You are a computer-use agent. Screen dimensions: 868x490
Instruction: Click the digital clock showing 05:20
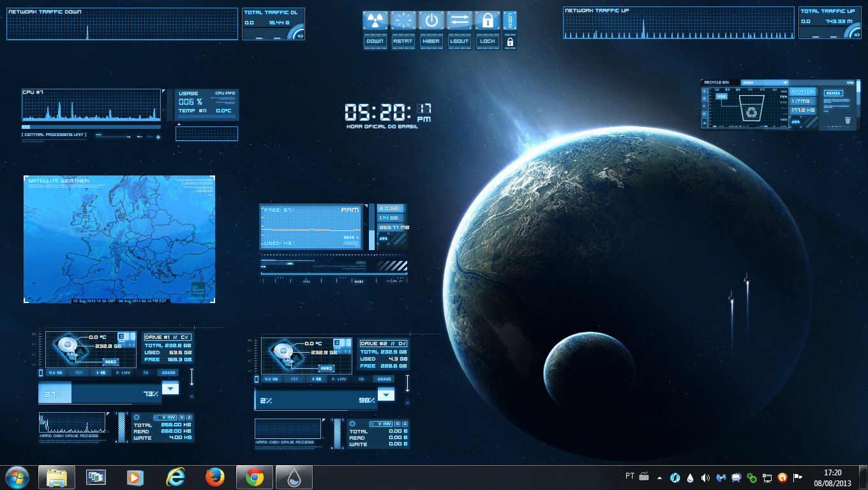pyautogui.click(x=388, y=112)
